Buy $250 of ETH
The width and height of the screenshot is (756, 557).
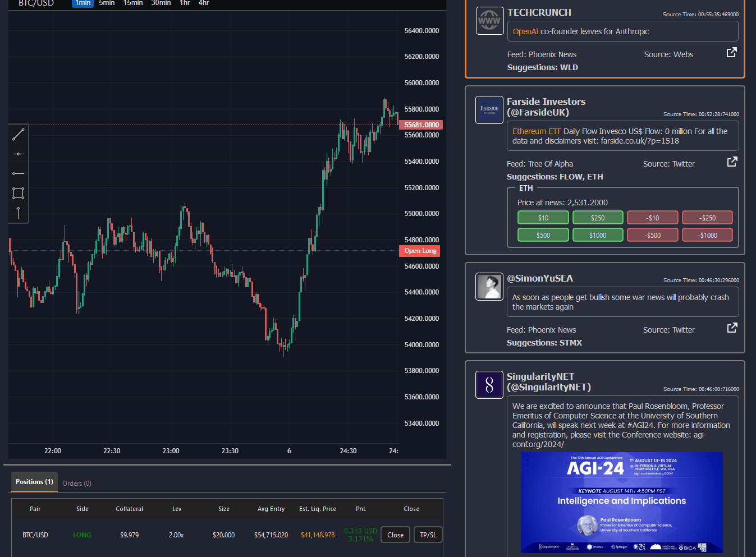coord(598,218)
